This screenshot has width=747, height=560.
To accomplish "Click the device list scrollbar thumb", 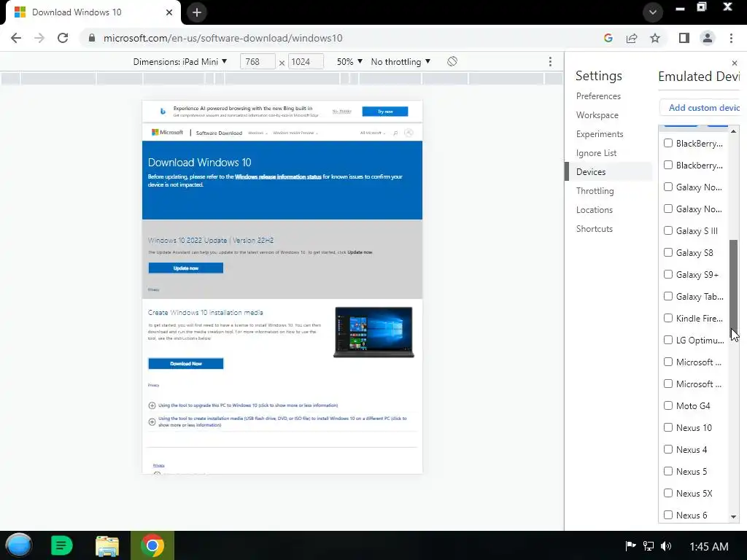I will coord(733,286).
